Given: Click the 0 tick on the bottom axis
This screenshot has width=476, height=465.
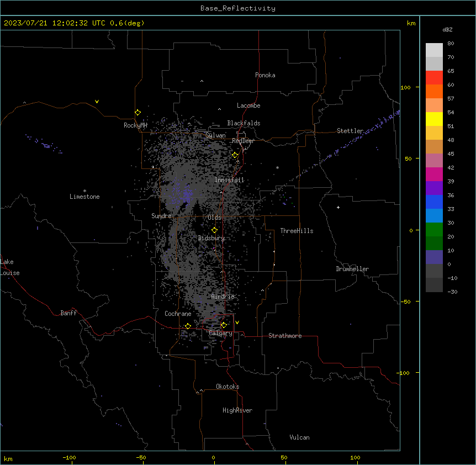Looking at the screenshot, I should 213,458.
